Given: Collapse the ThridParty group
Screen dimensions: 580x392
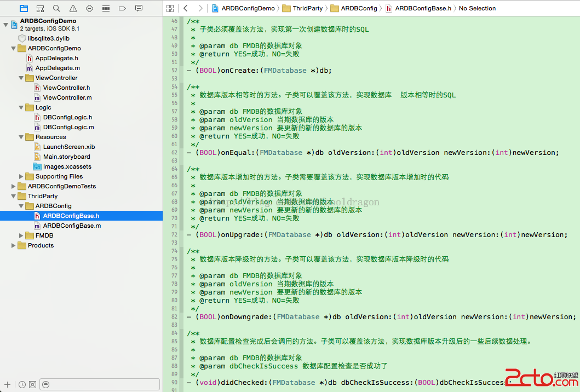Looking at the screenshot, I should click(x=14, y=196).
